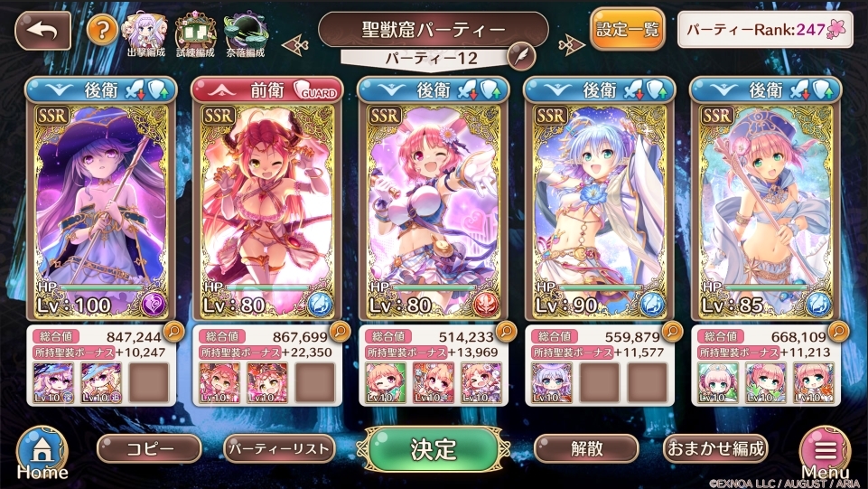Click the quill edit party name icon
Image resolution: width=868 pixels, height=489 pixels.
pyautogui.click(x=521, y=56)
